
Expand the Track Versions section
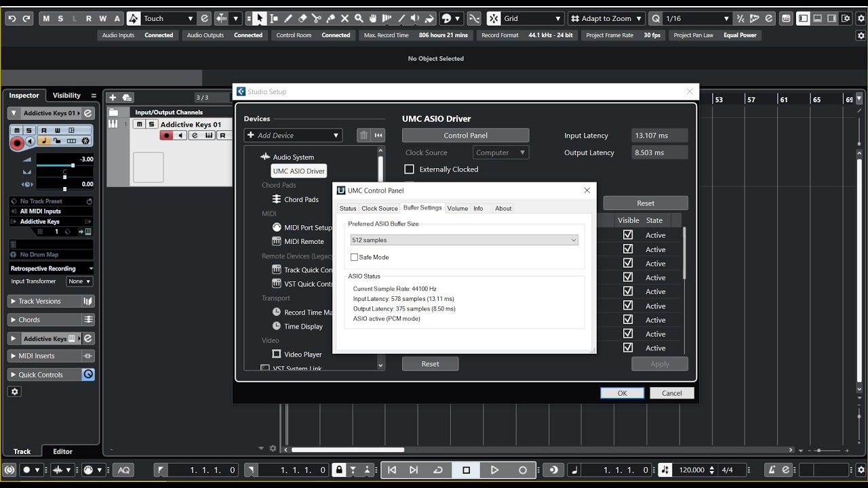[x=44, y=301]
